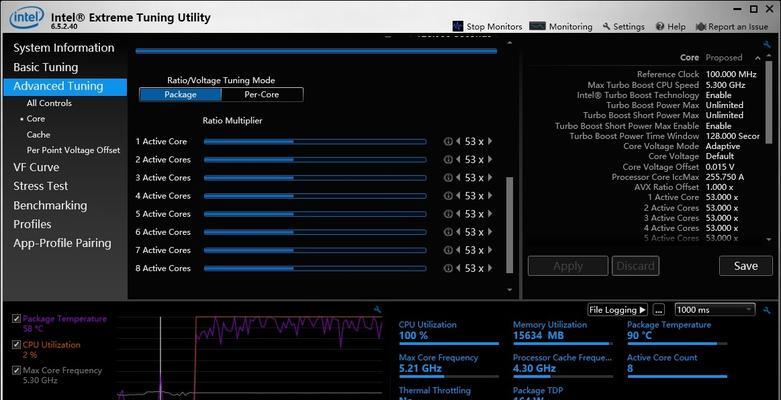
Task: Select Advanced Tuning section
Action: (x=65, y=86)
